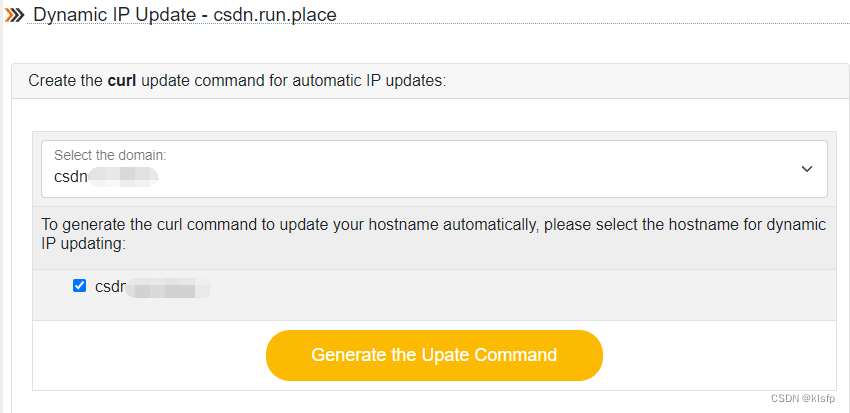
Task: Click the Generate the Upate Command button
Action: click(434, 355)
